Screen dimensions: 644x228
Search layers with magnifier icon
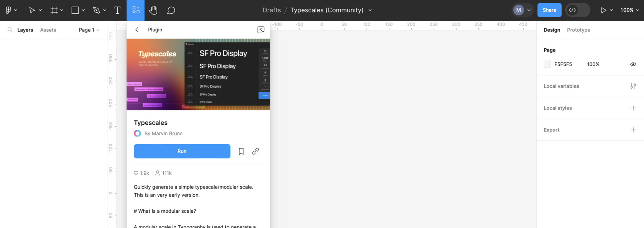click(10, 30)
